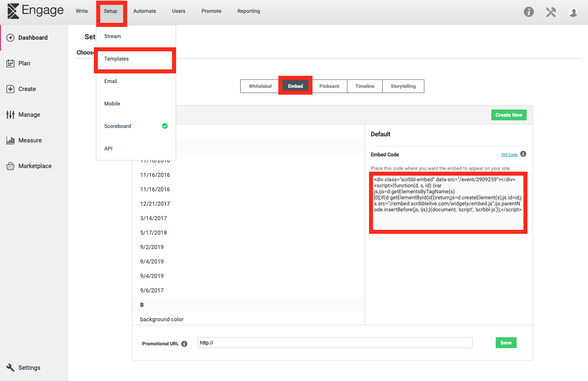Switch to the Storytelling tab
The image size is (588, 381).
click(403, 86)
